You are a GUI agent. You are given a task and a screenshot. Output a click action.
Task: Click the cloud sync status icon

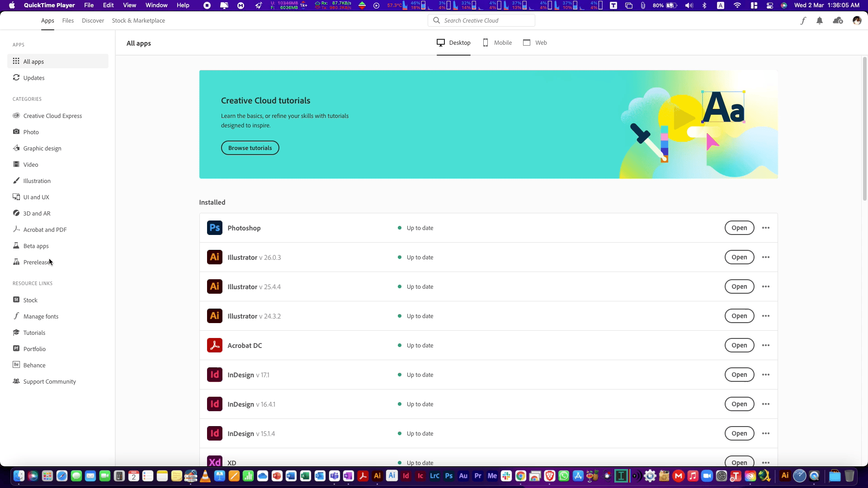point(838,21)
